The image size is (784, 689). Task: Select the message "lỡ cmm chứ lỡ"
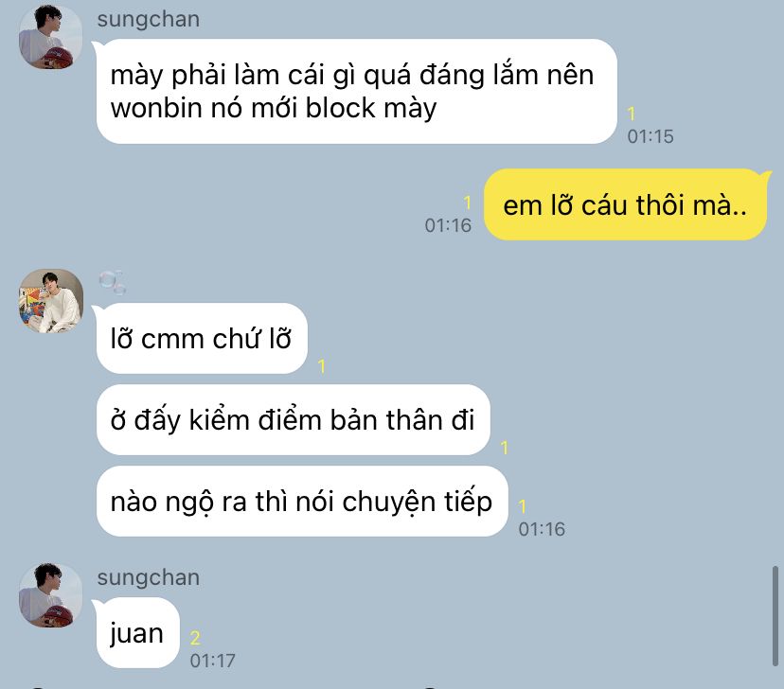(202, 338)
